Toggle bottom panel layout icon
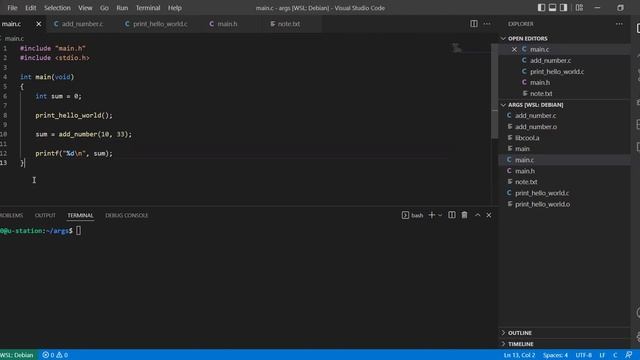 pos(552,8)
